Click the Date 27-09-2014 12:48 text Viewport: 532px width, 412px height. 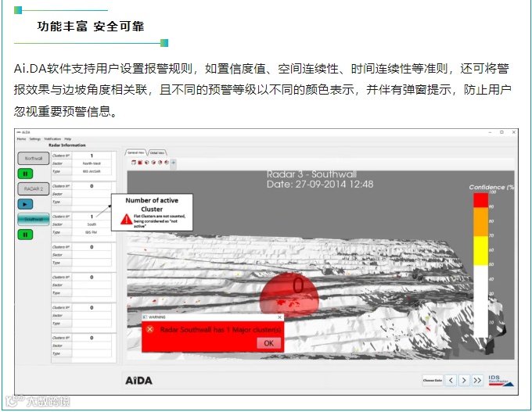pos(320,185)
